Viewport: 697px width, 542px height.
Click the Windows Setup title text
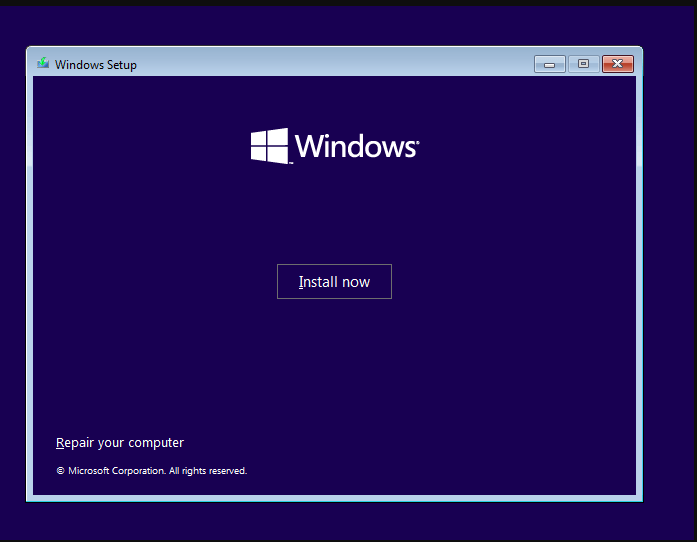pyautogui.click(x=96, y=65)
